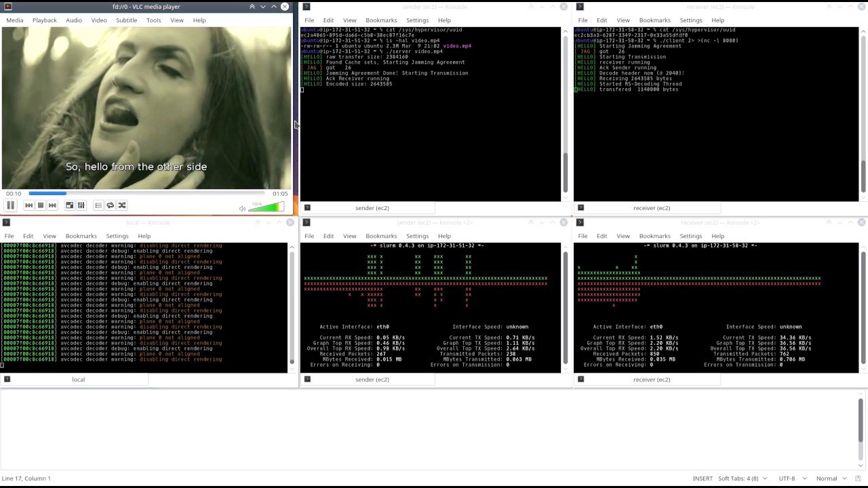Mute audio with VLC speaker icon
The width and height of the screenshot is (868, 488).
pos(242,208)
